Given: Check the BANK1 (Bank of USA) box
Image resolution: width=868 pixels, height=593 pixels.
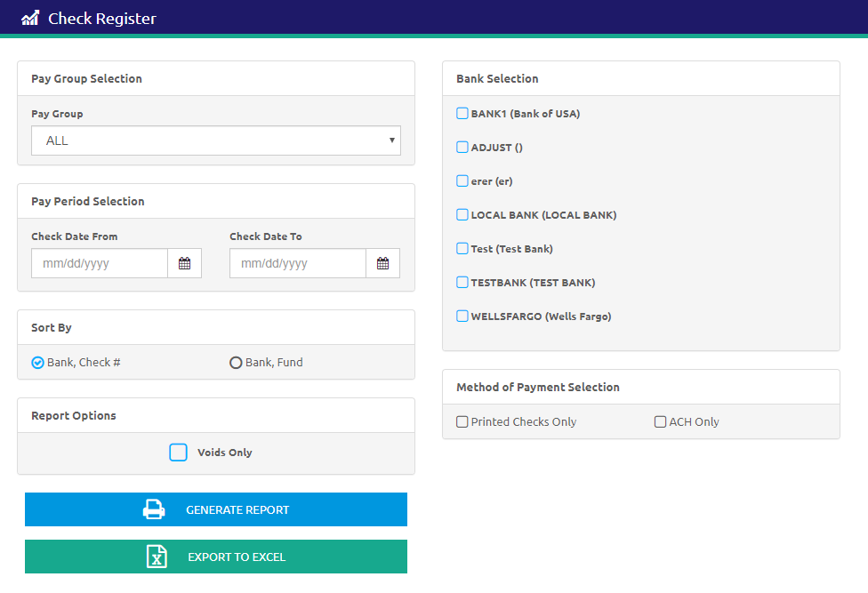Looking at the screenshot, I should click(x=462, y=113).
